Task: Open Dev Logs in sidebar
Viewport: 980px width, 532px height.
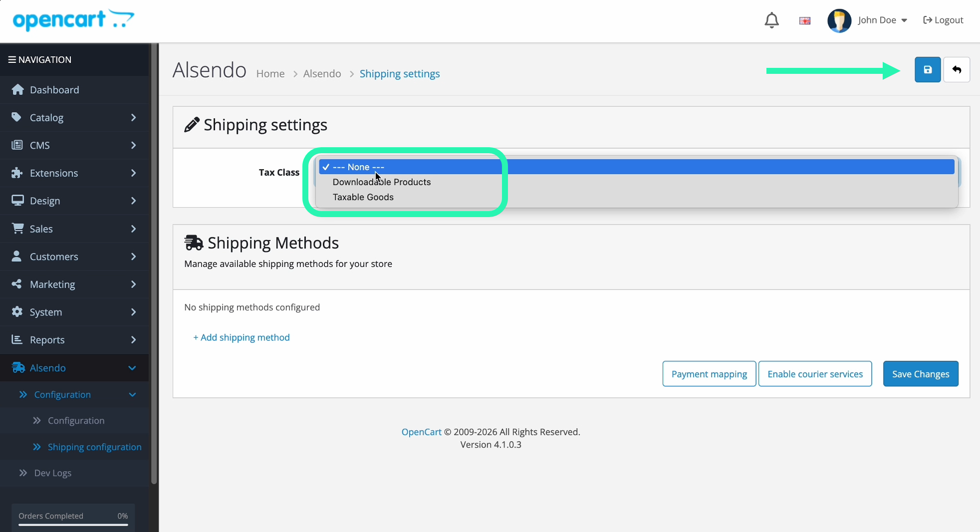Action: (x=53, y=473)
